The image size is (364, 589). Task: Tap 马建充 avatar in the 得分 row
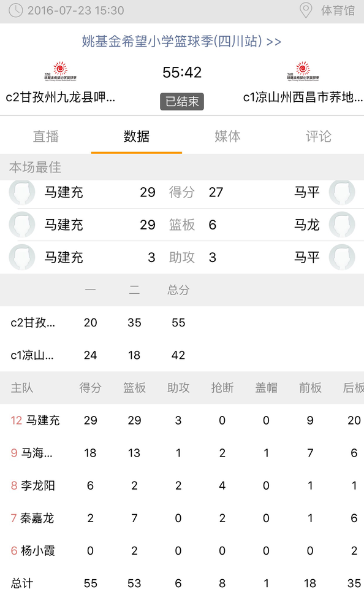pos(22,192)
